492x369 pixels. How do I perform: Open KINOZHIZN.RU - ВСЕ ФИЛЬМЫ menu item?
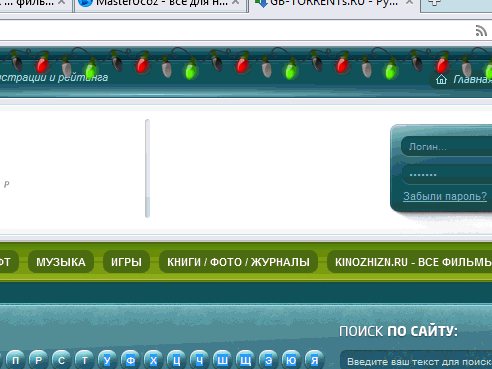click(x=410, y=262)
